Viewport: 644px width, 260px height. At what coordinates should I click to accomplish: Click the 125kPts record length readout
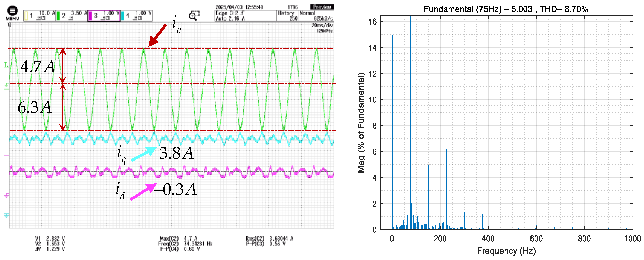point(324,31)
